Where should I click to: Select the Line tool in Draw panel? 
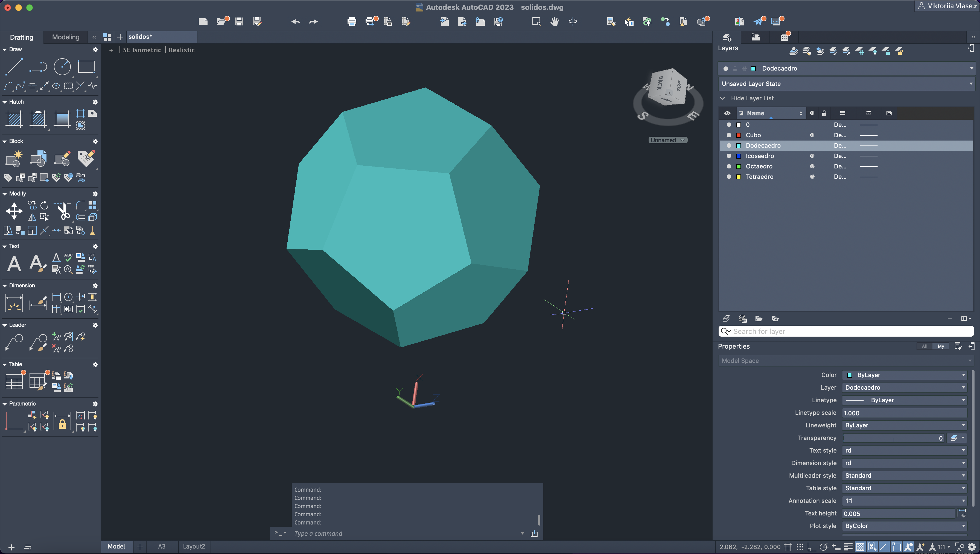pyautogui.click(x=14, y=67)
